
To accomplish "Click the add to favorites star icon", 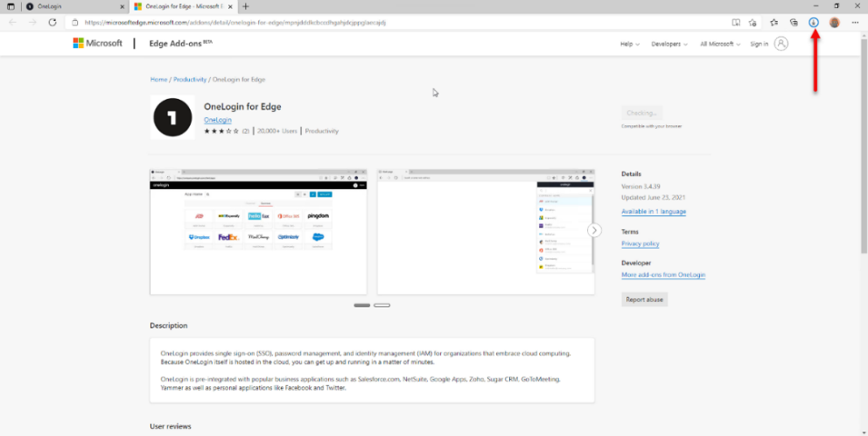I will (x=753, y=22).
